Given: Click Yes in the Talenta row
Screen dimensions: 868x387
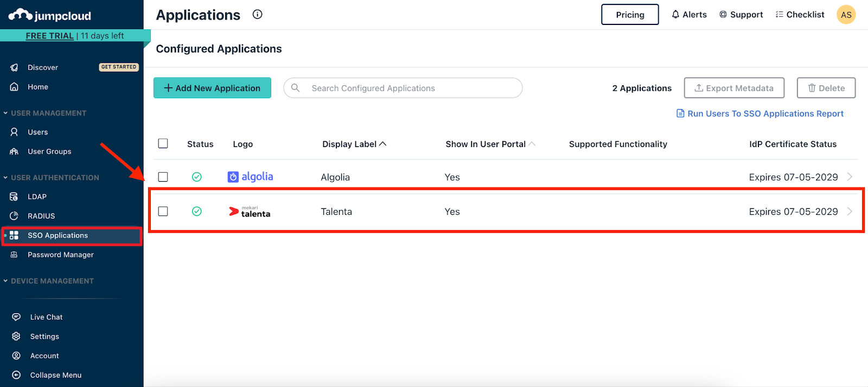Looking at the screenshot, I should tap(452, 212).
